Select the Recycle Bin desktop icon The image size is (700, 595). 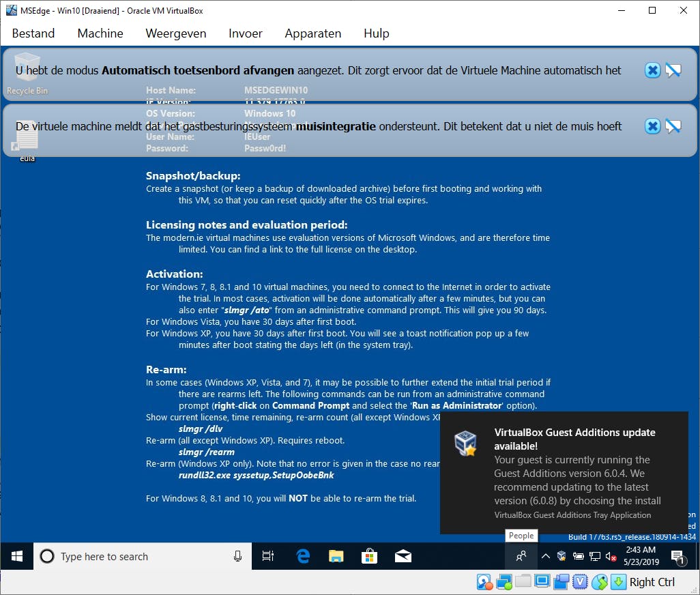click(x=27, y=74)
